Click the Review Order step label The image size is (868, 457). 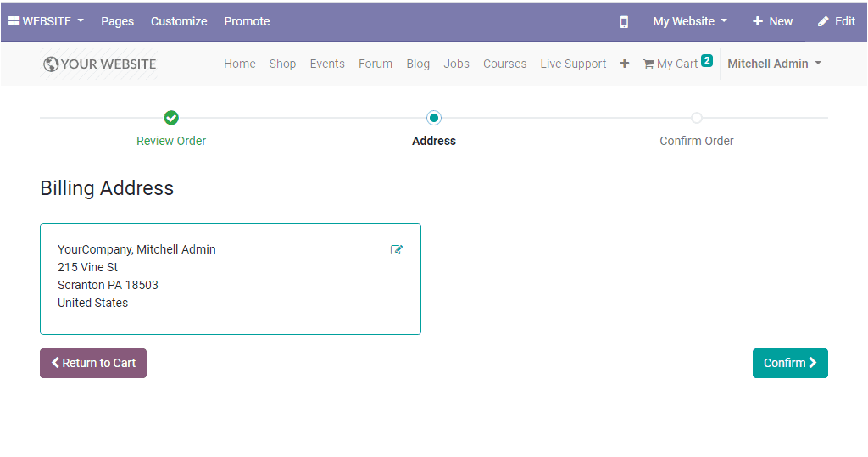pyautogui.click(x=171, y=141)
